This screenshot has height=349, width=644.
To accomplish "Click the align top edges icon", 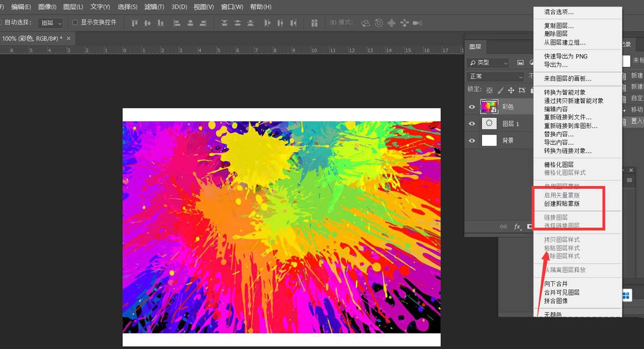I will pyautogui.click(x=135, y=23).
